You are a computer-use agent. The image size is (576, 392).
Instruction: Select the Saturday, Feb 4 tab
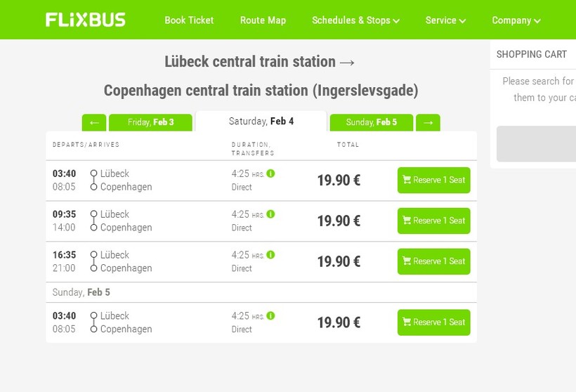pos(261,122)
